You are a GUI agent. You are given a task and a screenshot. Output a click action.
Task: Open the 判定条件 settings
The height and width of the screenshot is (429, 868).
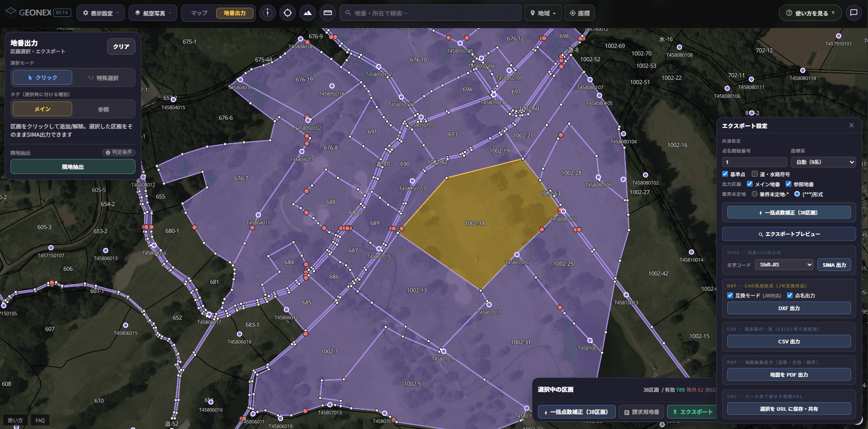coord(119,152)
